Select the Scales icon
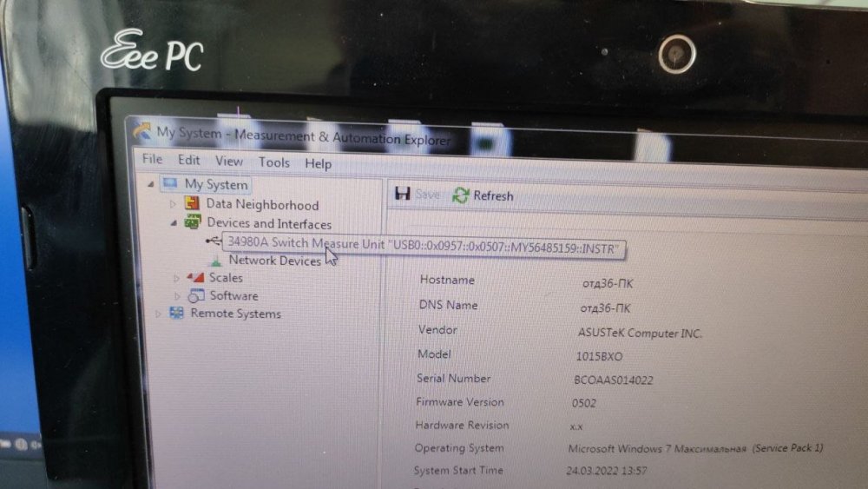This screenshot has height=489, width=868. tap(195, 276)
